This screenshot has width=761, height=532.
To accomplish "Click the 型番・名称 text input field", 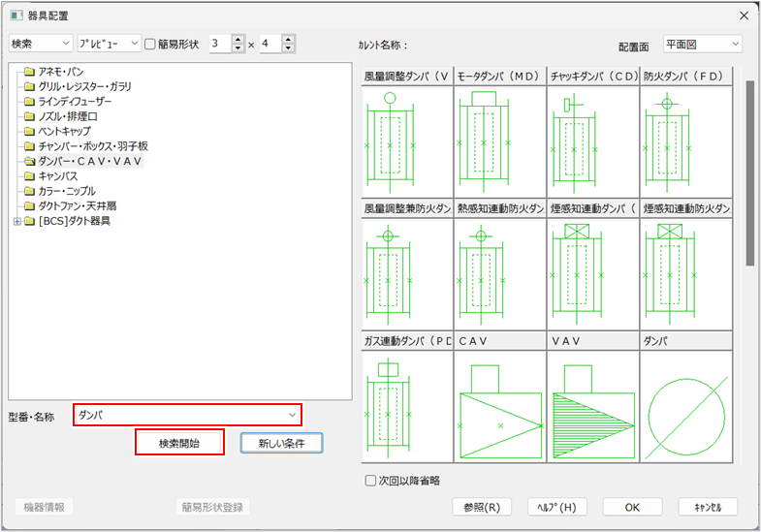I will pyautogui.click(x=179, y=415).
